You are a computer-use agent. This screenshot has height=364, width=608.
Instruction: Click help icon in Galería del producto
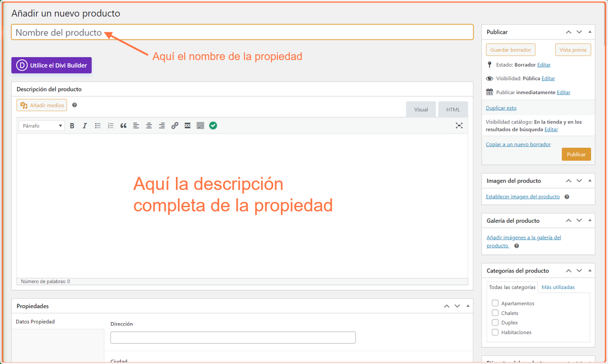(516, 246)
